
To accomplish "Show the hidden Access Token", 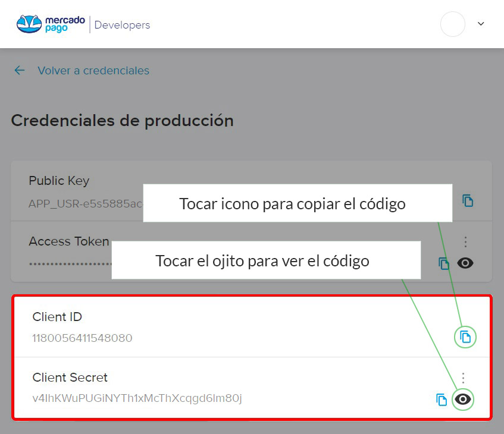I will (x=465, y=263).
